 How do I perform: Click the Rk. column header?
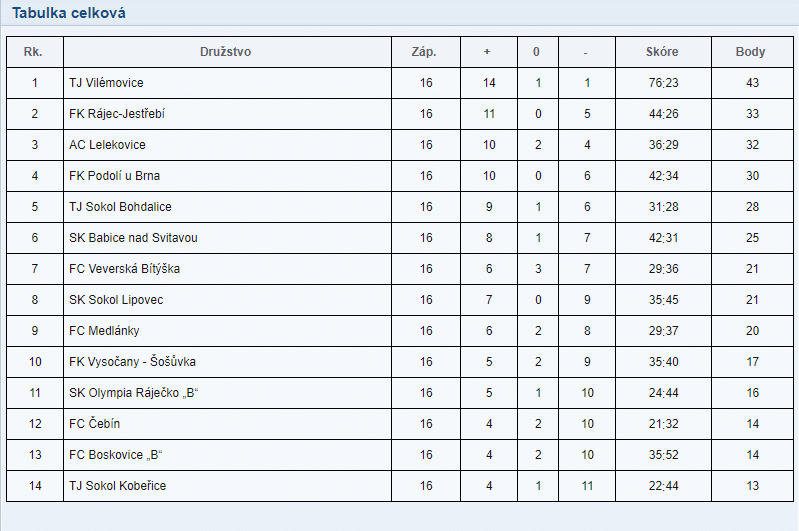(33, 52)
